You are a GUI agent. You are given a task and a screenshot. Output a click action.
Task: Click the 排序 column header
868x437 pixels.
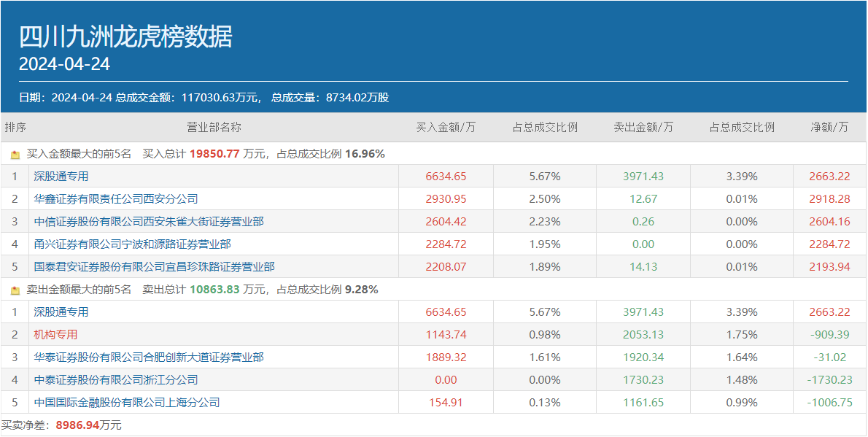pyautogui.click(x=15, y=128)
